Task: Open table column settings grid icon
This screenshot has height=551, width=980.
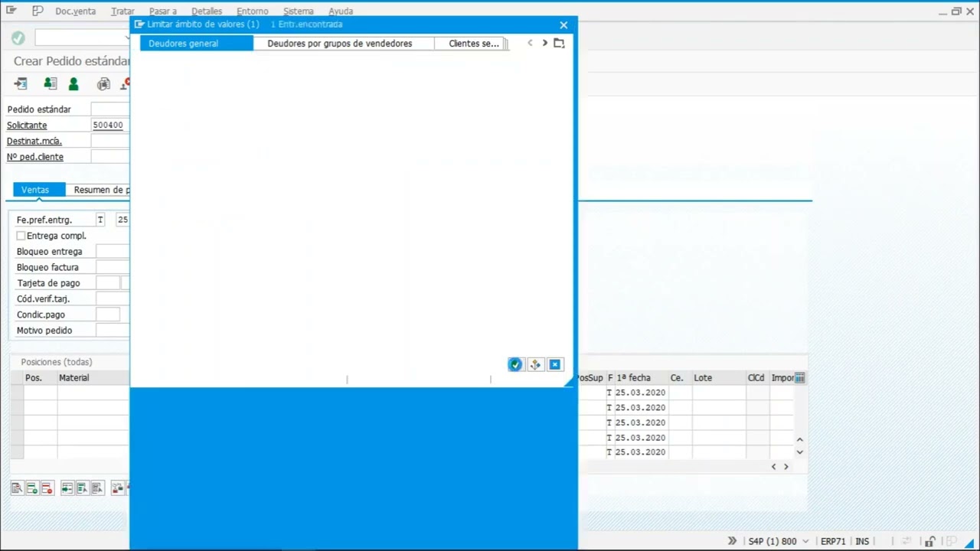Action: click(800, 378)
